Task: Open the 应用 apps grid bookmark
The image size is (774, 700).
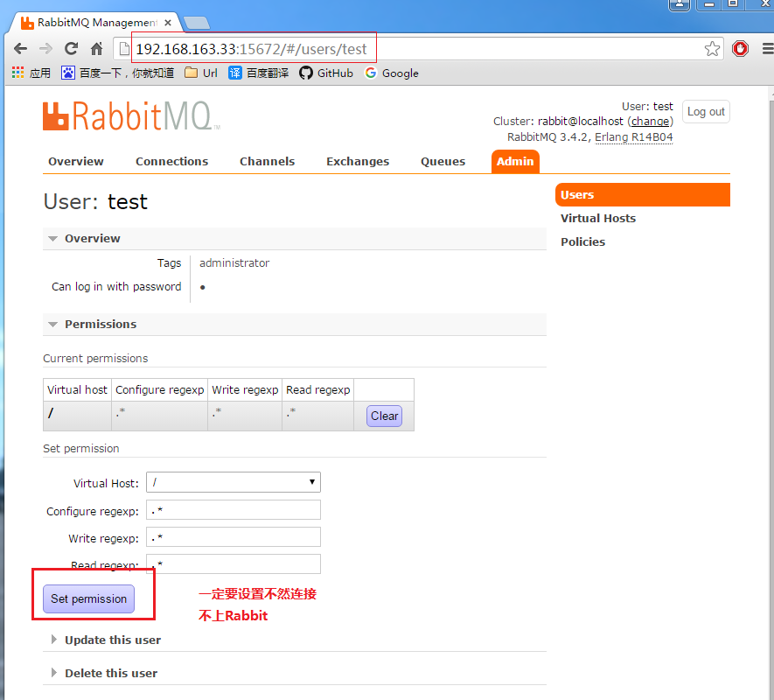Action: click(31, 73)
